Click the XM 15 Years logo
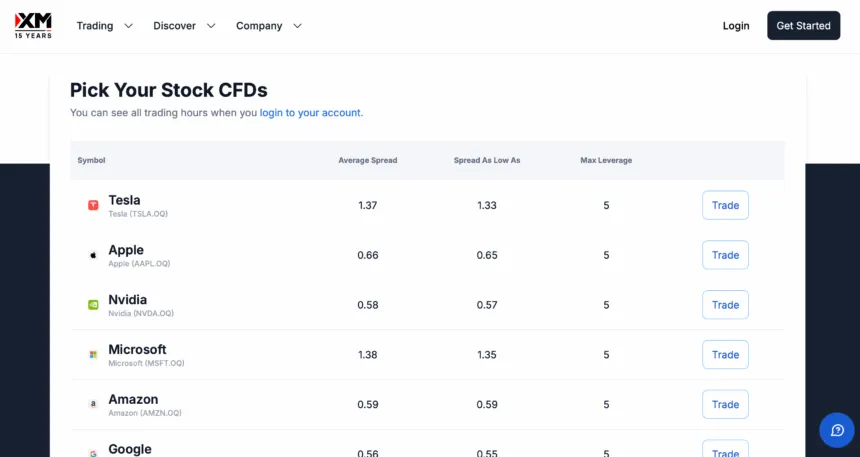 (33, 26)
